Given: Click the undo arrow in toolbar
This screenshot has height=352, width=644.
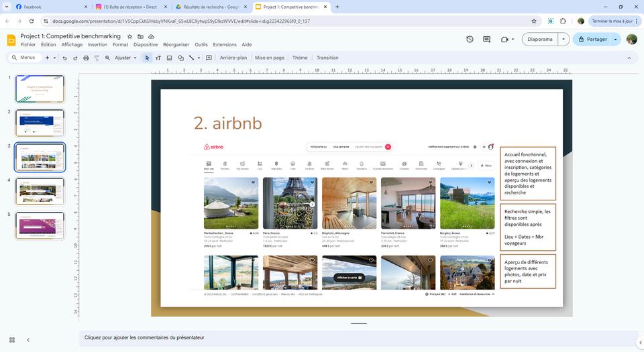Looking at the screenshot, I should pos(64,58).
